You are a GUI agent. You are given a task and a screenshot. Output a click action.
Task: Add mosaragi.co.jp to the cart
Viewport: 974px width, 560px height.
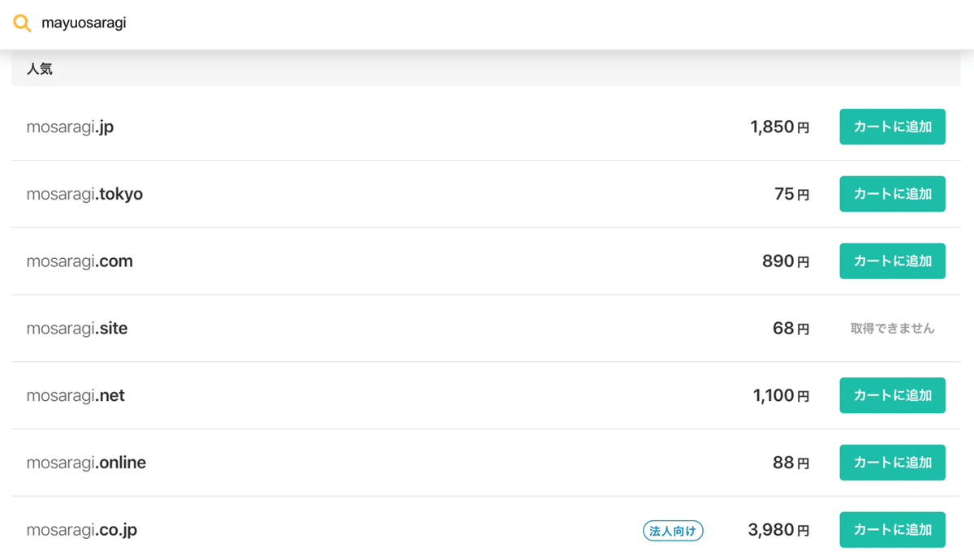click(892, 530)
